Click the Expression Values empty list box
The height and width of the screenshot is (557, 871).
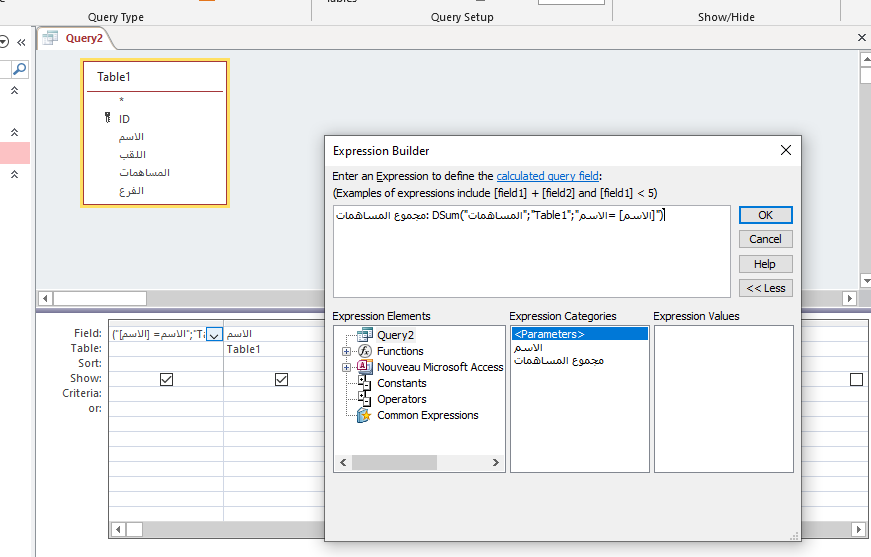[724, 399]
